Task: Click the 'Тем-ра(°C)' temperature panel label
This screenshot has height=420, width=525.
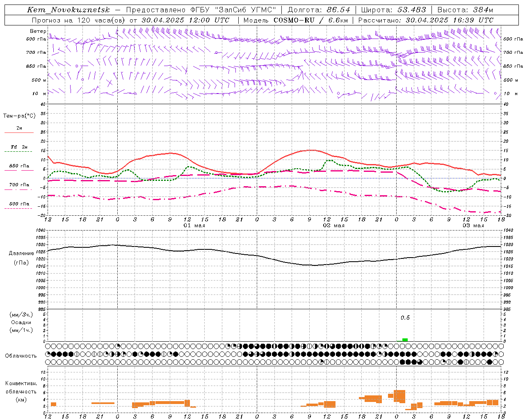Action: (x=19, y=116)
